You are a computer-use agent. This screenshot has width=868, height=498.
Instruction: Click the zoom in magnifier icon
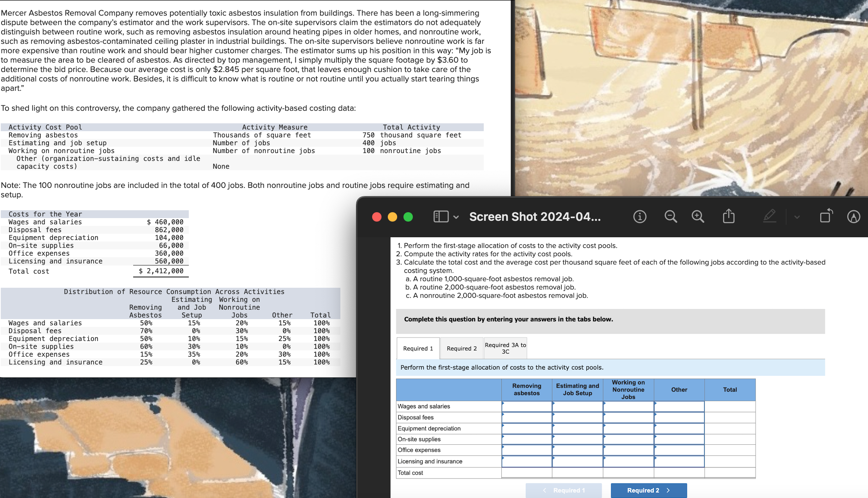point(698,217)
